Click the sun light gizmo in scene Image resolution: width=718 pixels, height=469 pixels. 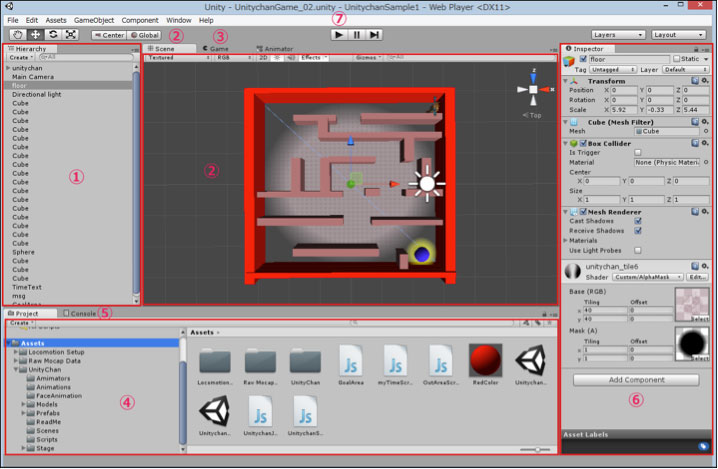pyautogui.click(x=427, y=184)
